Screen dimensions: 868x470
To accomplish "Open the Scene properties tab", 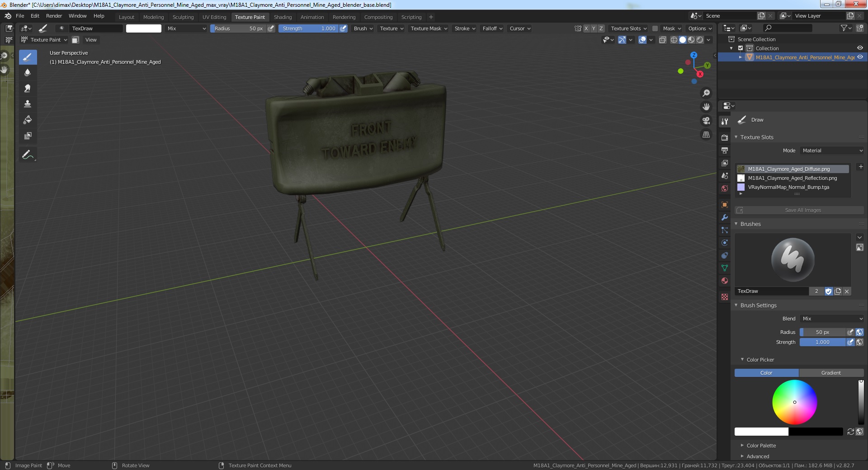I will (725, 175).
